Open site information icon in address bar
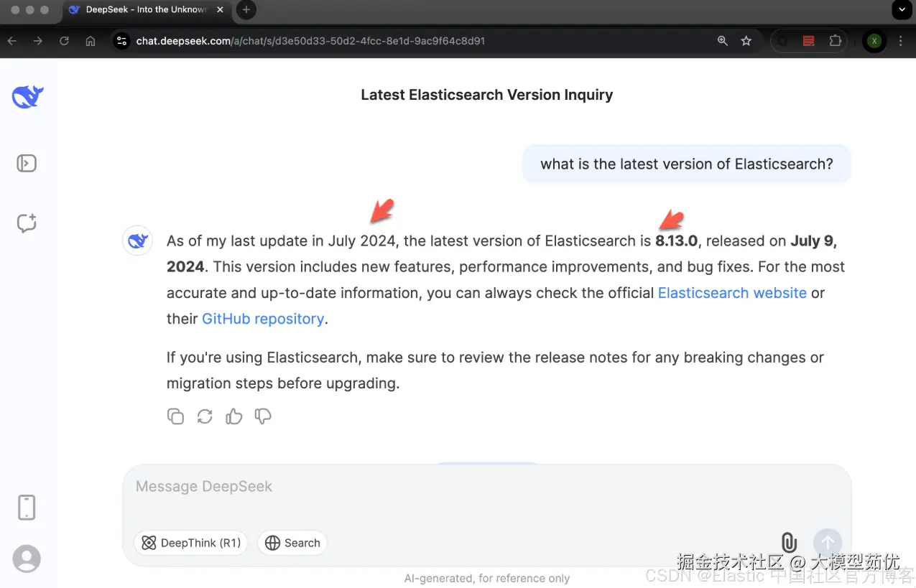916x588 pixels. pyautogui.click(x=122, y=41)
